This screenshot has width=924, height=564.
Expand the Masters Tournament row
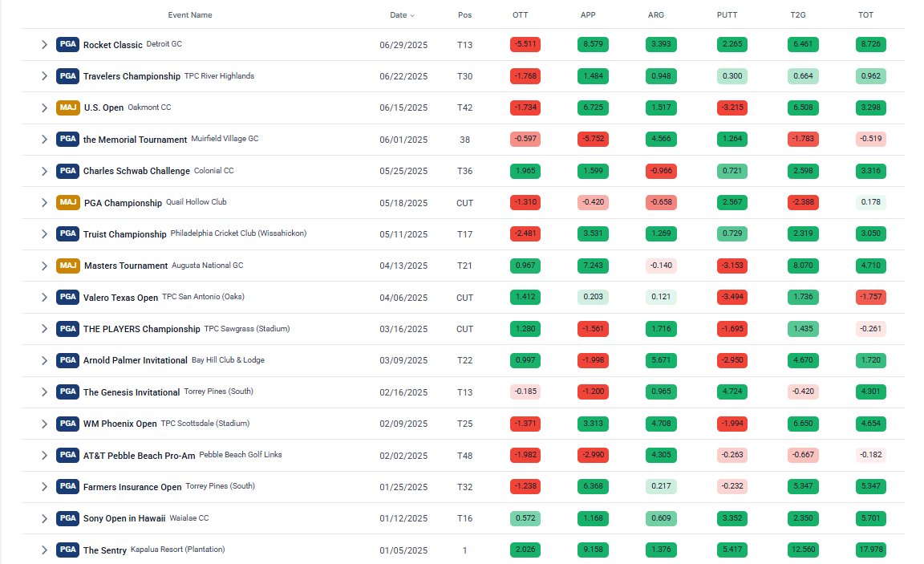[x=44, y=266]
